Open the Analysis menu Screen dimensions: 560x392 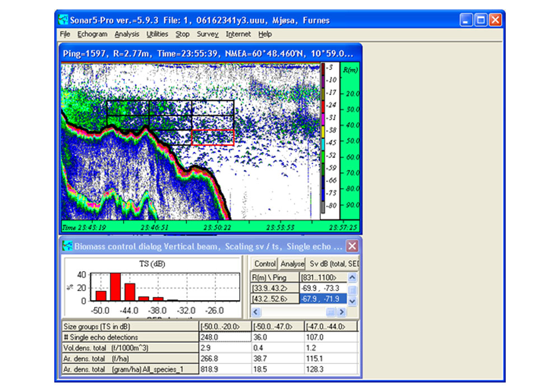127,34
